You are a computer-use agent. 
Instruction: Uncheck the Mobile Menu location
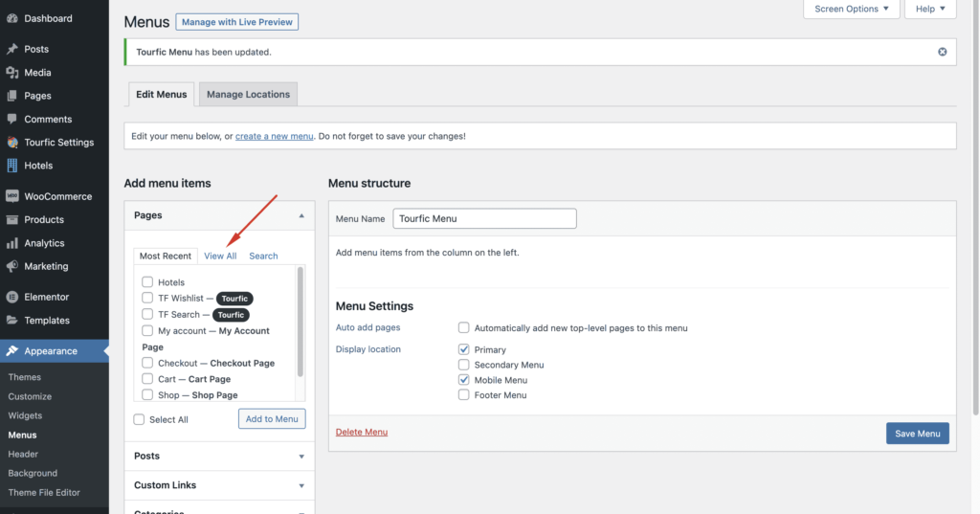point(464,380)
